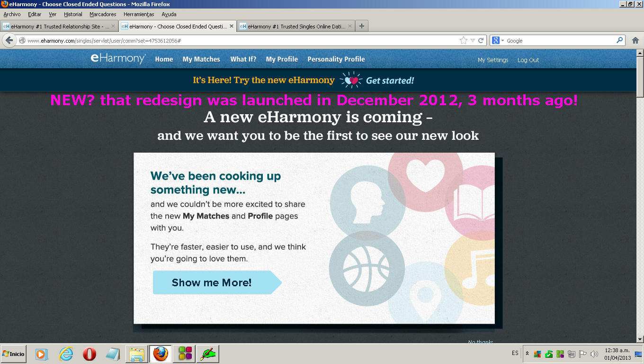The image size is (644, 364).
Task: Click the Inicio start button
Action: point(14,354)
